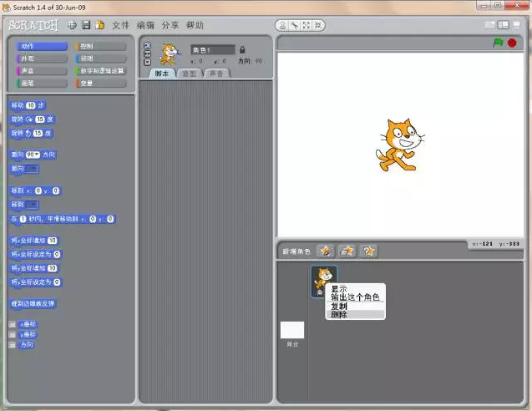This screenshot has height=411, width=532.
Task: Open the 文件 (File) menu
Action: [120, 25]
